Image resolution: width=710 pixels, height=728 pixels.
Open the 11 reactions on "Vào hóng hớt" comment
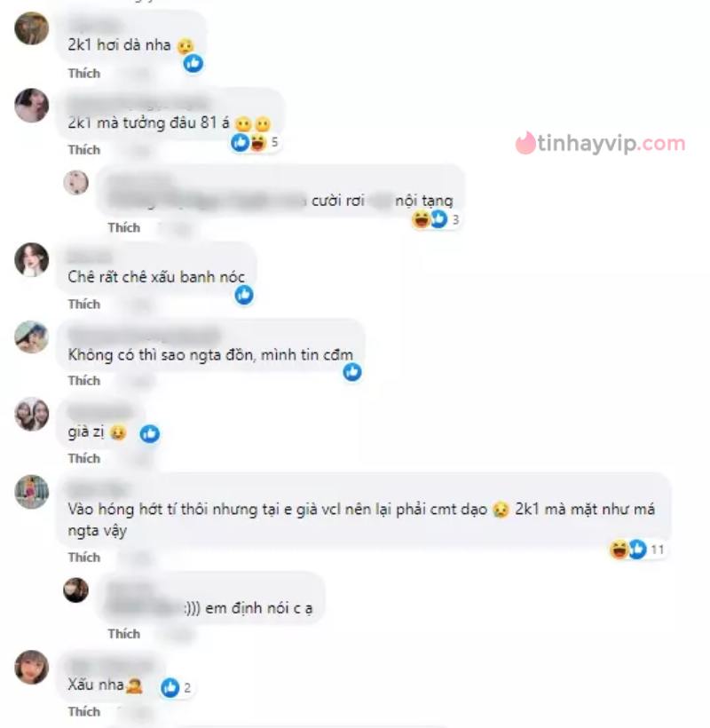[x=637, y=550]
